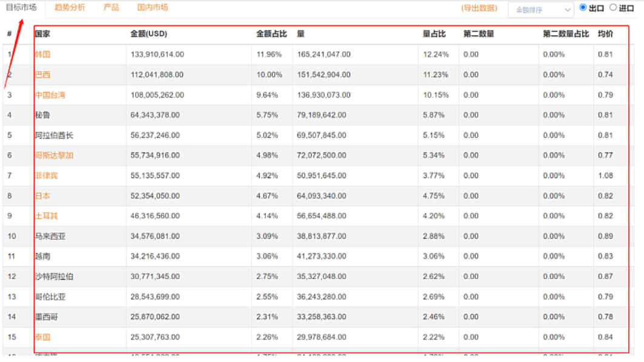Click the 土耳其 country link

coord(46,216)
